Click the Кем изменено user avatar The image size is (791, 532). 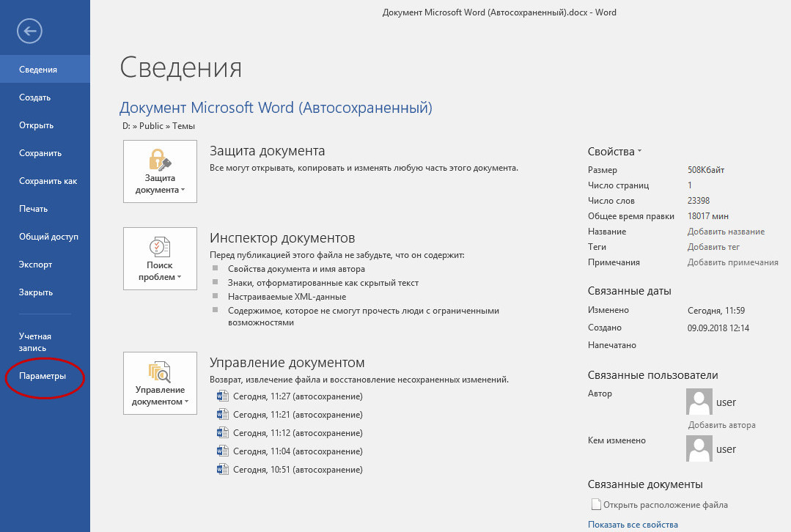[x=699, y=448]
